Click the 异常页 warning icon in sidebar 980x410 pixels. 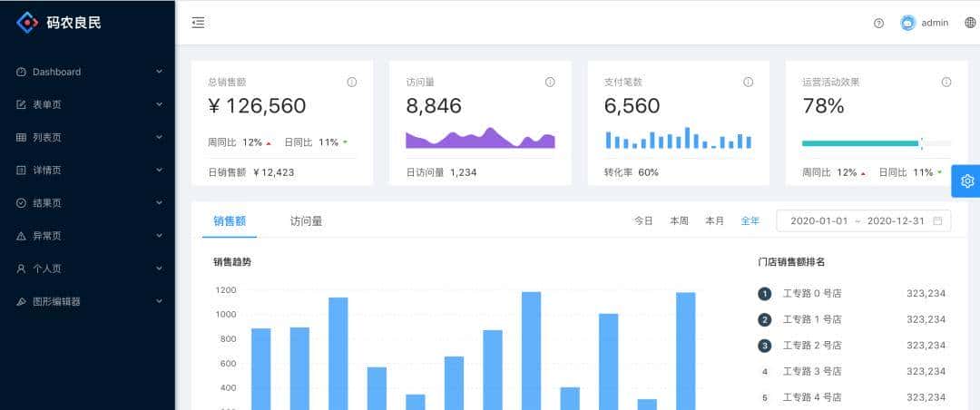click(x=21, y=236)
